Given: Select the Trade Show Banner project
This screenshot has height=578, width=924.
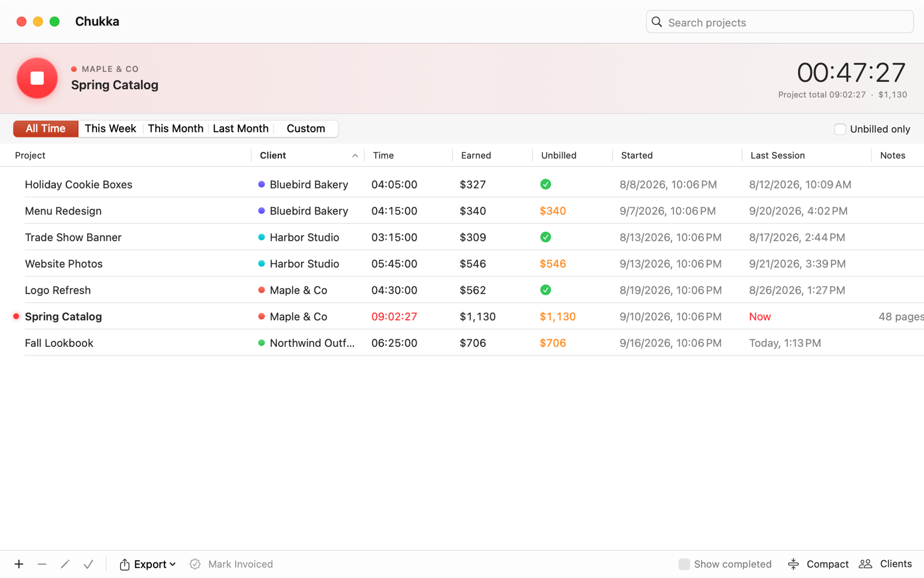Looking at the screenshot, I should click(x=73, y=238).
